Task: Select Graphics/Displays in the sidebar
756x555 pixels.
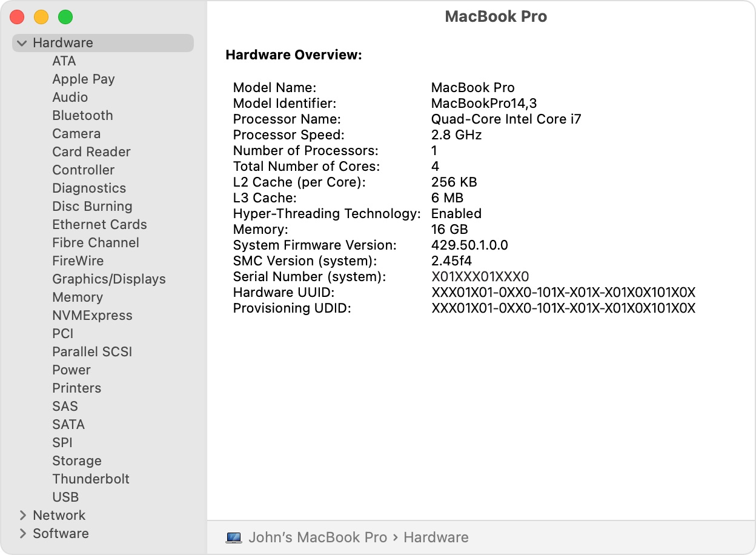Action: [x=109, y=279]
